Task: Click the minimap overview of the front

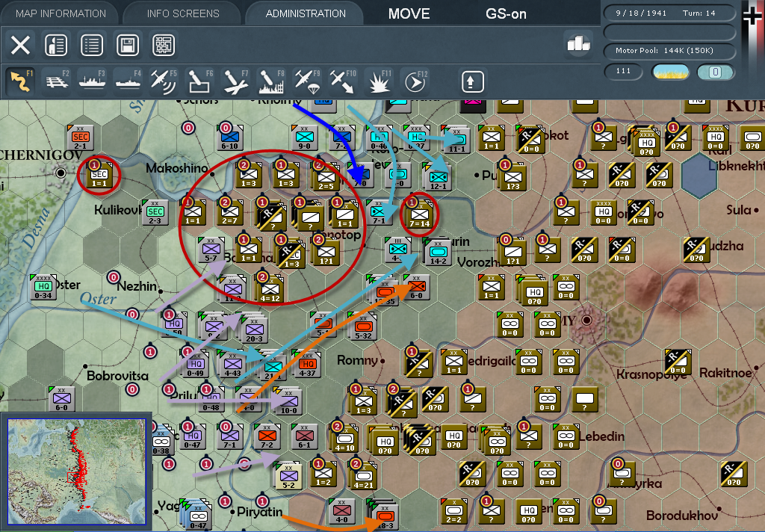Action: pos(77,471)
